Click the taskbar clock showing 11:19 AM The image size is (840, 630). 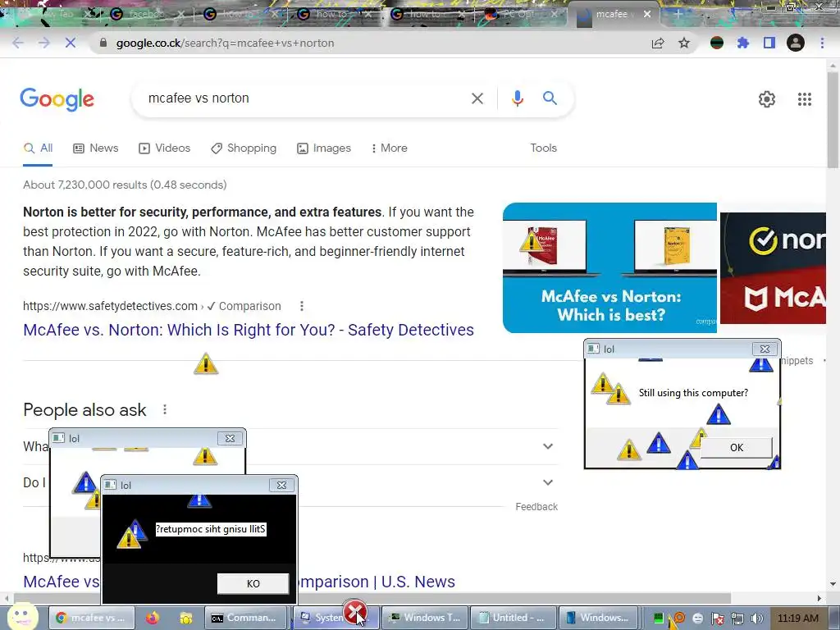[797, 619]
